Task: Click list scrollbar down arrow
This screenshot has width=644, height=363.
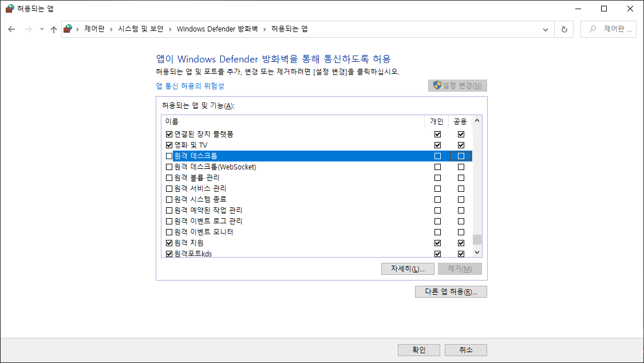Action: 477,252
